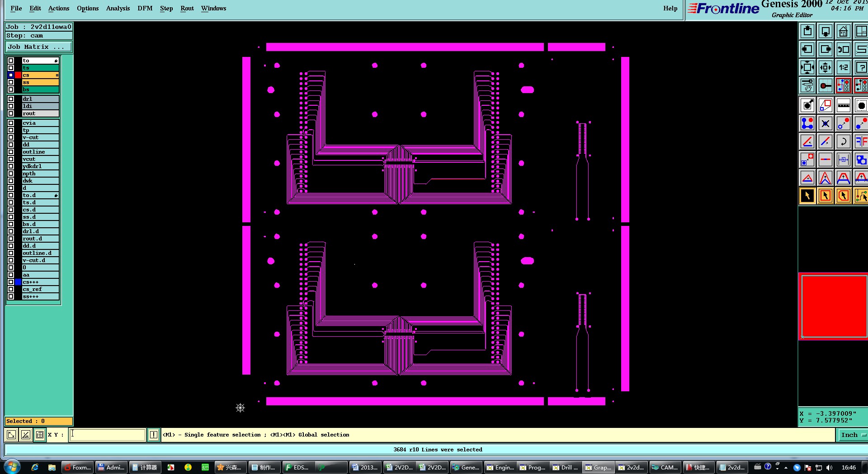Select the rectangle-area arrow selection tool
Image resolution: width=868 pixels, height=474 pixels.
[x=826, y=196]
